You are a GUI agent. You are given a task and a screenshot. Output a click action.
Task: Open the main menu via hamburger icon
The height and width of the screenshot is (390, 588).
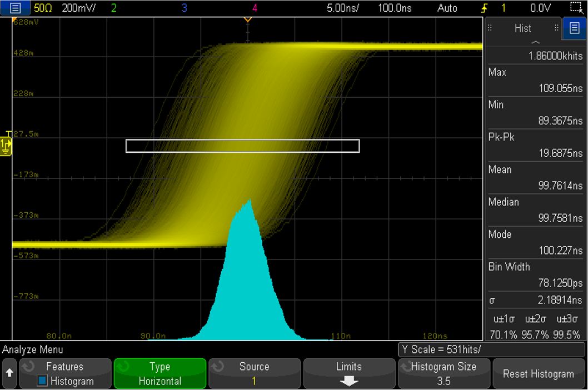click(14, 8)
